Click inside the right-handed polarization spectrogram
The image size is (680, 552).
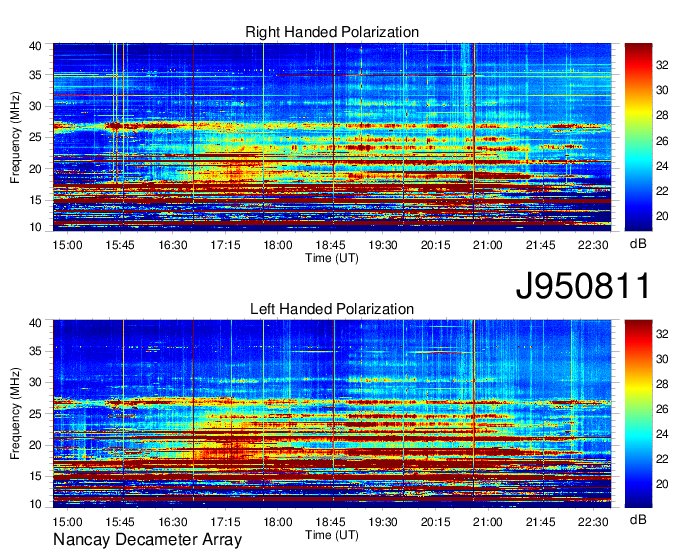pos(332,137)
